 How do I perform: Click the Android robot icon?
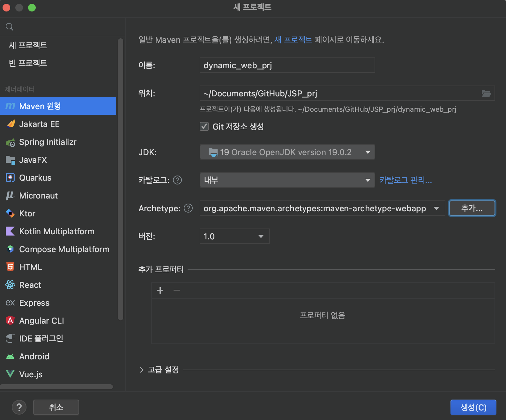click(x=10, y=356)
